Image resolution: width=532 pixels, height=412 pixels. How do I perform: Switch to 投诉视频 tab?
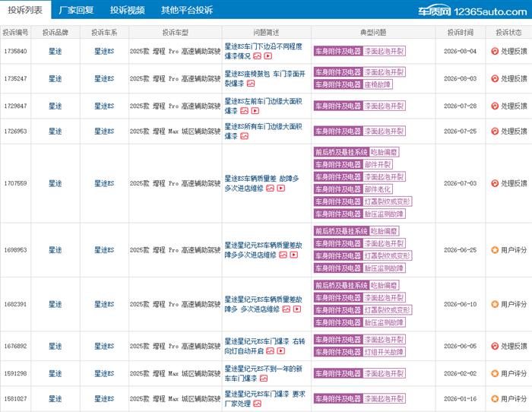click(x=128, y=10)
